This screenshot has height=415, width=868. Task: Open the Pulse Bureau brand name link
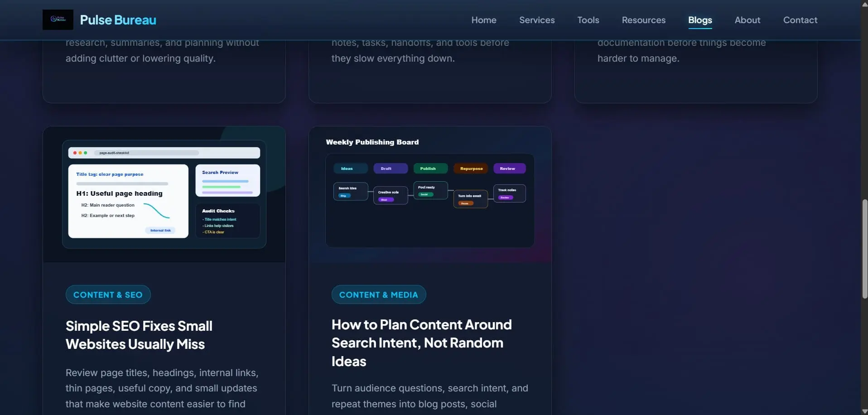click(118, 20)
